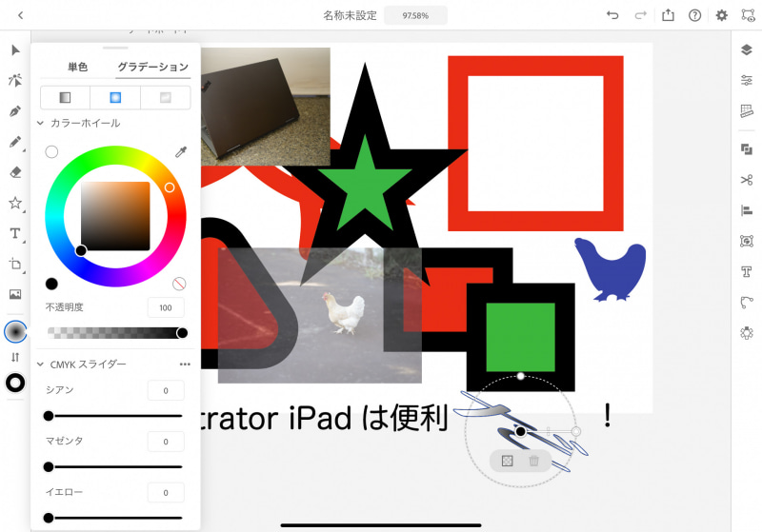Select the Pencil tool
Viewport: 762px width, 532px height.
pos(15,142)
